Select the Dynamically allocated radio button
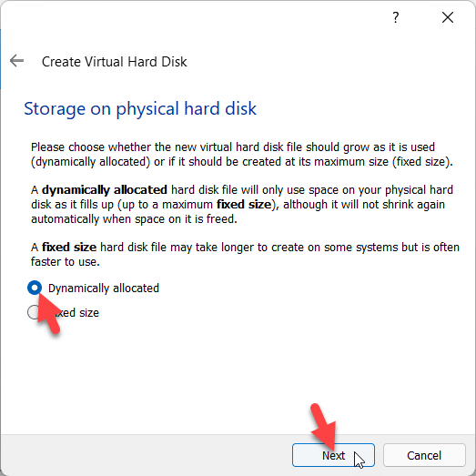 click(x=35, y=288)
